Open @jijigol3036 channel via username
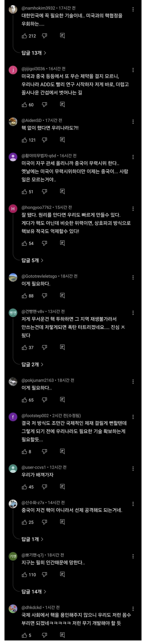This screenshot has width=146, height=644. [33, 69]
